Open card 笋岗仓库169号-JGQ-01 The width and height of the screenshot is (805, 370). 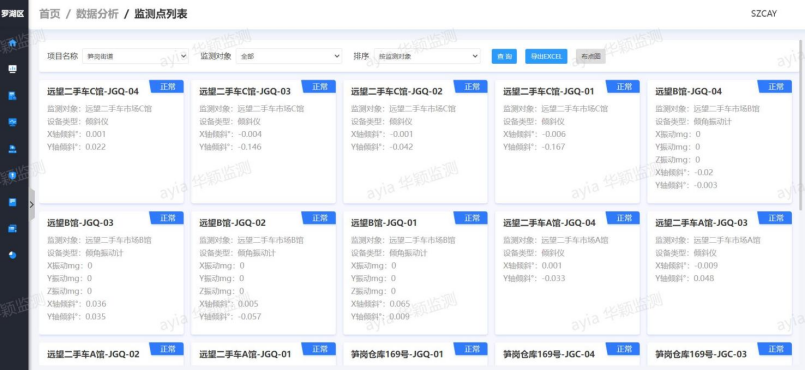[415, 354]
